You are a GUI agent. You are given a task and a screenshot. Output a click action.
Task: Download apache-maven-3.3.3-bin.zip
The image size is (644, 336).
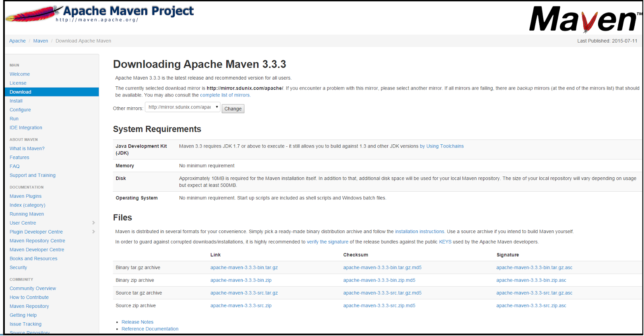click(241, 280)
